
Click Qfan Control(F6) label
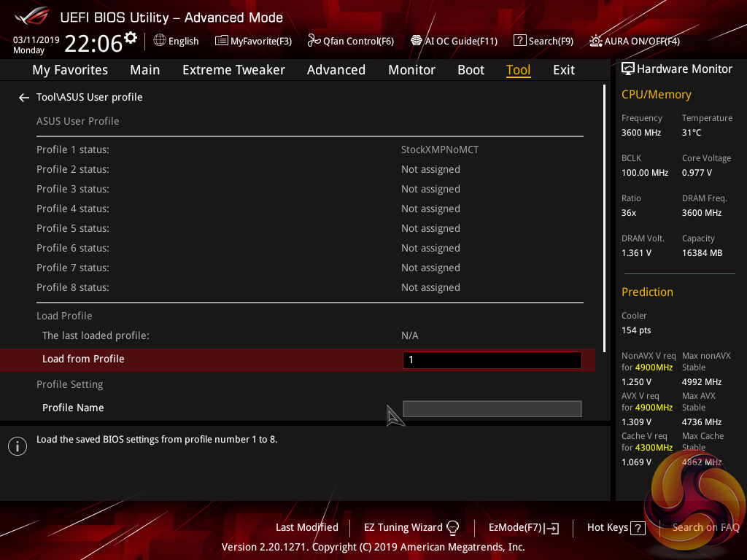point(358,41)
